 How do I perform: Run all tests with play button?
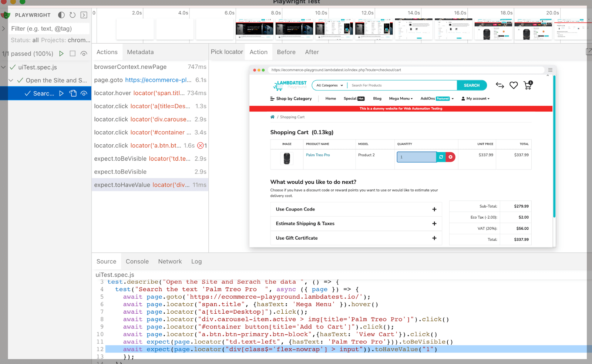[61, 54]
